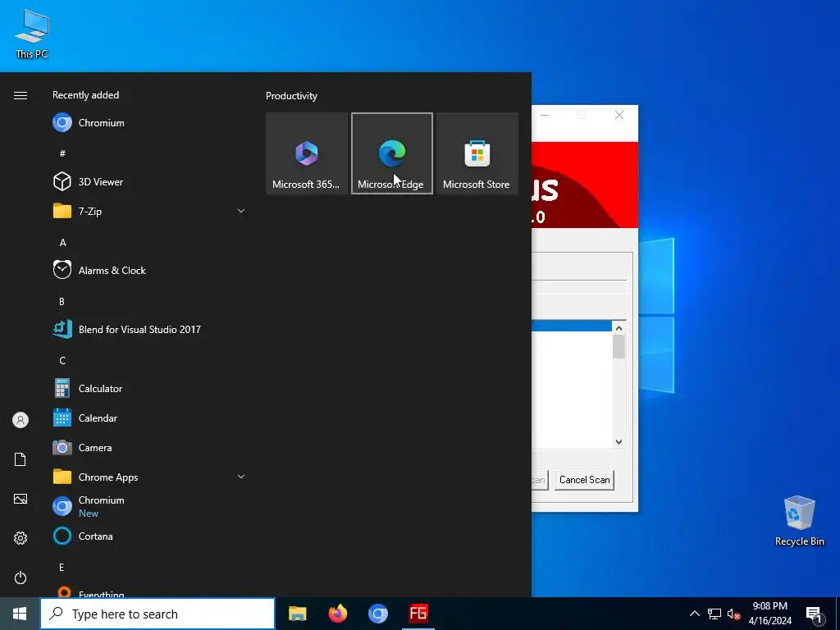Screen dimensions: 840x630
Task: Select the Recycle Bin desktop icon
Action: (799, 520)
